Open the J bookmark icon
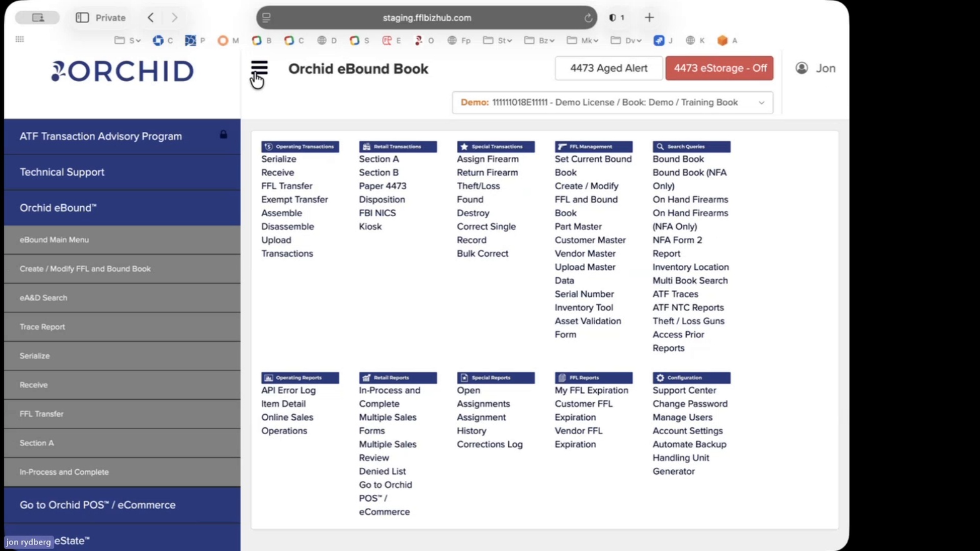 [659, 40]
